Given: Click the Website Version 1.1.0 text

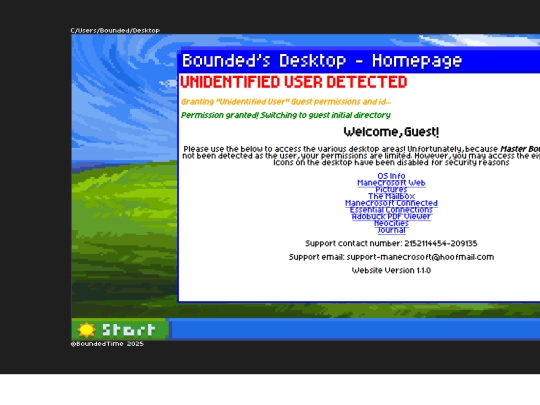Looking at the screenshot, I should click(391, 271).
